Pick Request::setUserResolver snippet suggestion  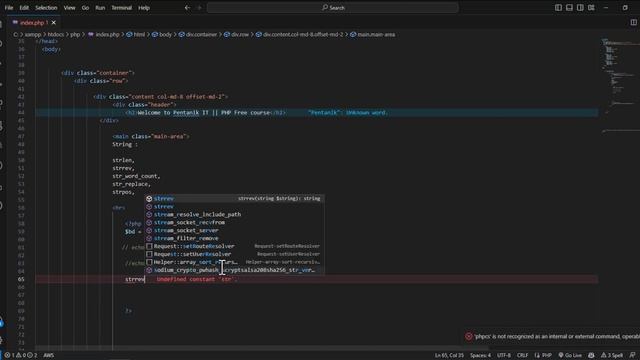[235, 254]
